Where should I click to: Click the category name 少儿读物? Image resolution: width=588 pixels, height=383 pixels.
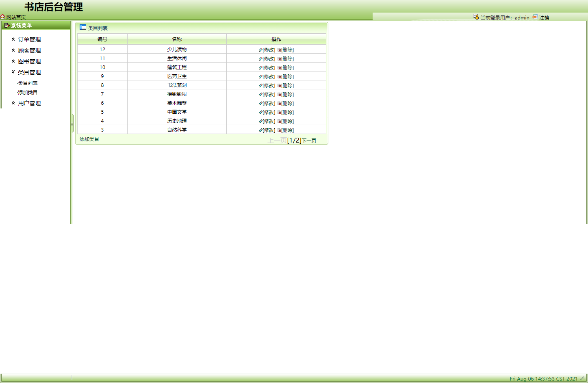click(x=177, y=50)
